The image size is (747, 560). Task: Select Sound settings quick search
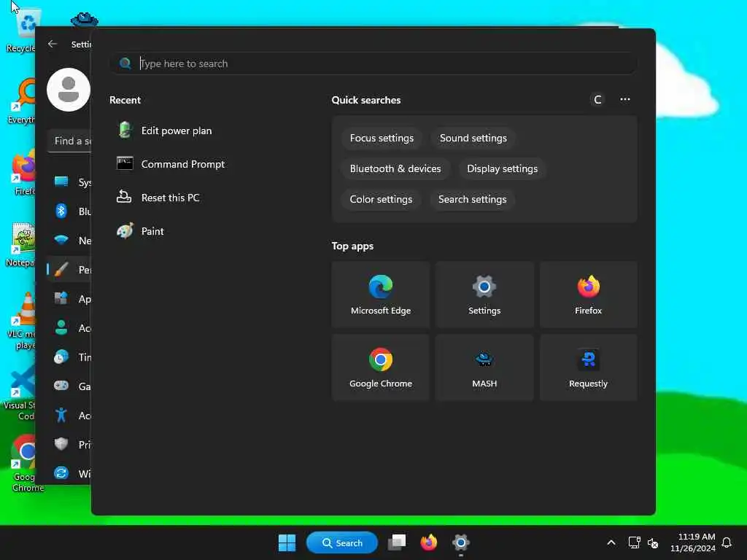point(473,138)
